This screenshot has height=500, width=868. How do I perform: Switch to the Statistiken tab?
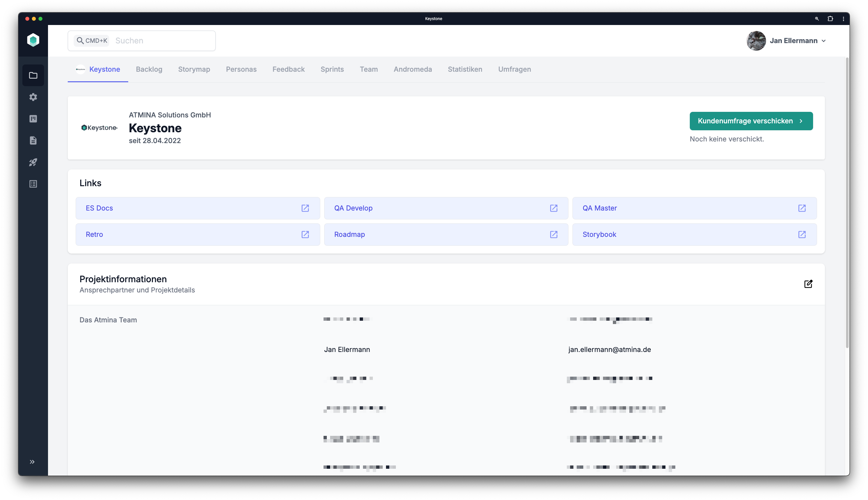(465, 69)
